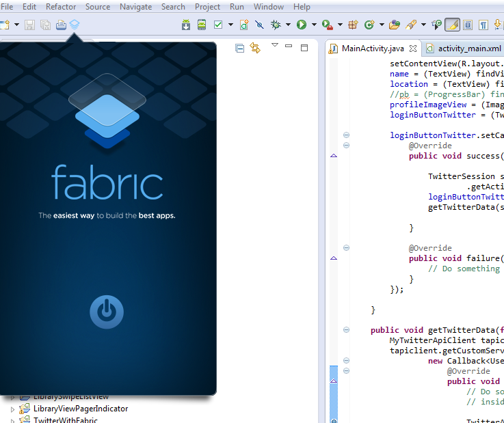The height and width of the screenshot is (423, 504).
Task: Open the Run button dropdown arrow
Action: coord(313,25)
